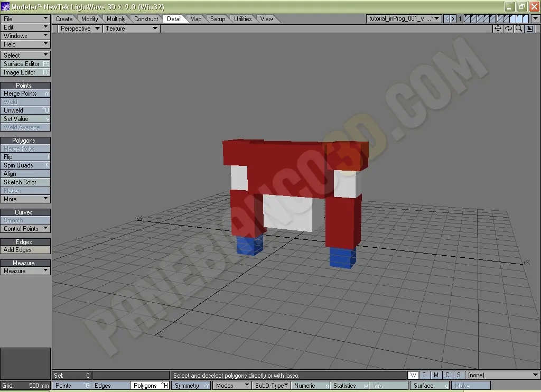Activate the viewport Move (pan) icon
The height and width of the screenshot is (392, 541).
[x=498, y=29]
